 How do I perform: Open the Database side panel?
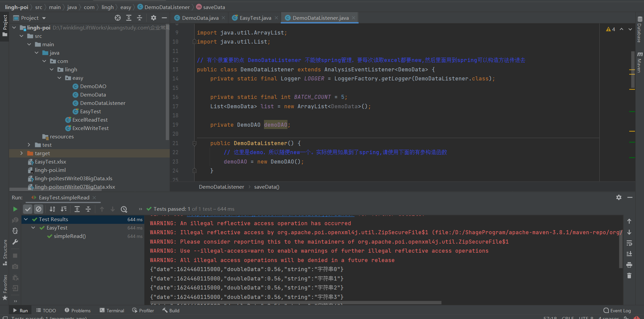[640, 29]
